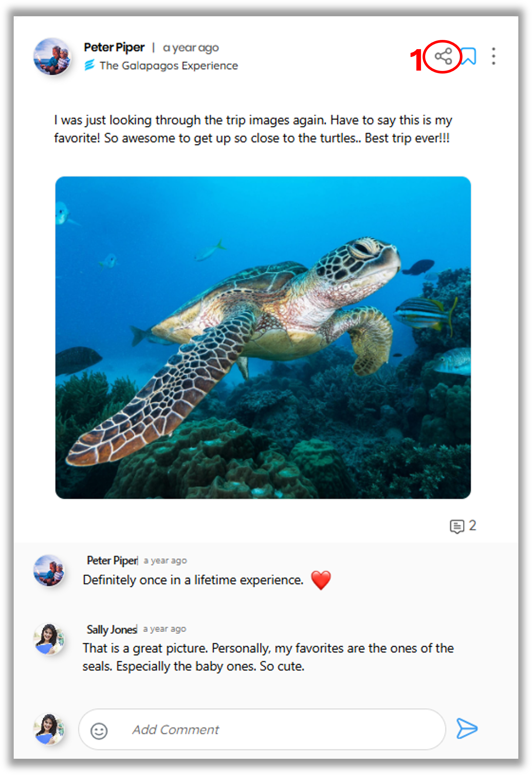Image resolution: width=532 pixels, height=775 pixels.
Task: Click your own avatar beside comment box
Action: 49,729
